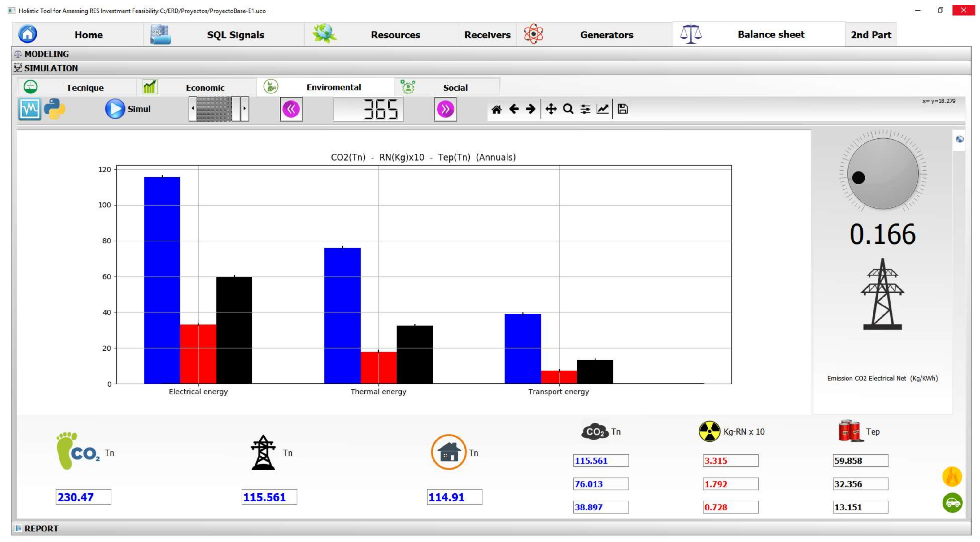Image resolution: width=980 pixels, height=542 pixels.
Task: Click the matplotlib home reset-view icon
Action: point(496,110)
